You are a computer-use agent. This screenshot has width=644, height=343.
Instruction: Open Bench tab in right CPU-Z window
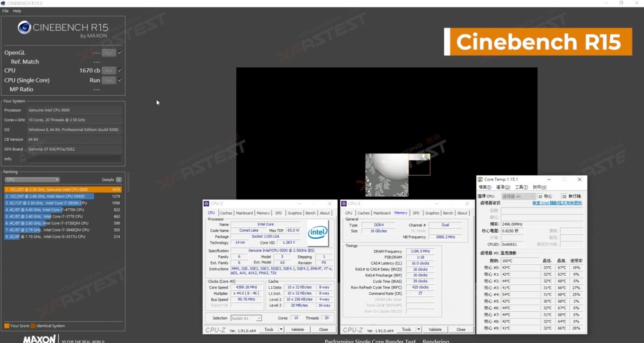tap(448, 213)
